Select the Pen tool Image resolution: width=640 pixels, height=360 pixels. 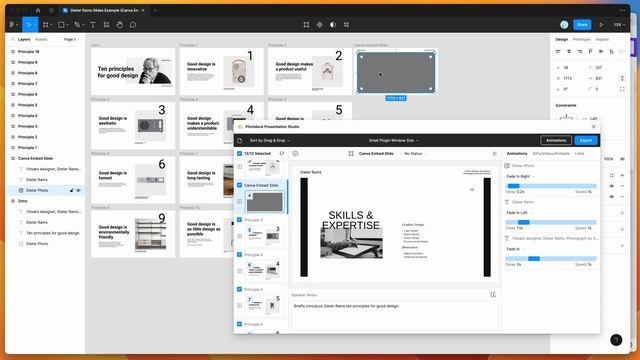[x=77, y=25]
